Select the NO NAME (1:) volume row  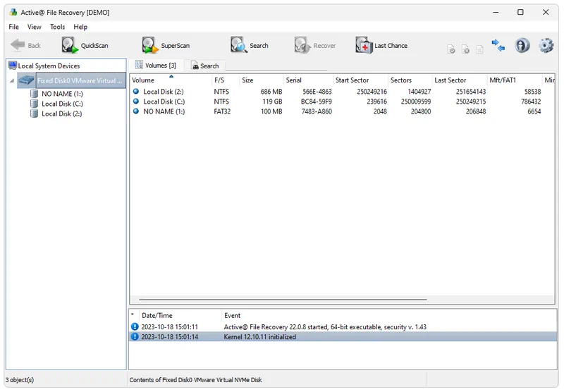click(342, 111)
